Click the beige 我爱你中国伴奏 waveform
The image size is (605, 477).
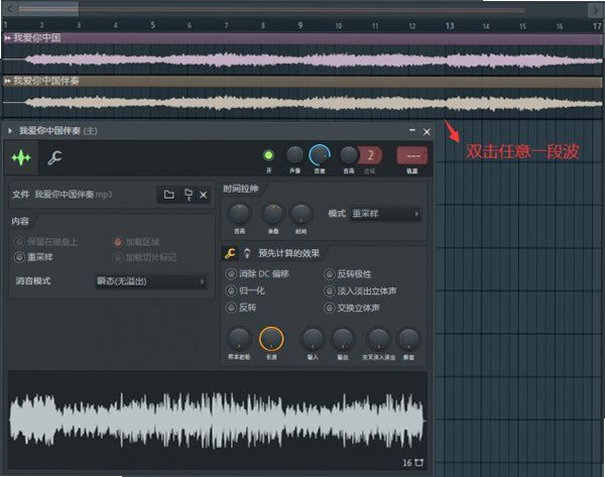pos(302,102)
